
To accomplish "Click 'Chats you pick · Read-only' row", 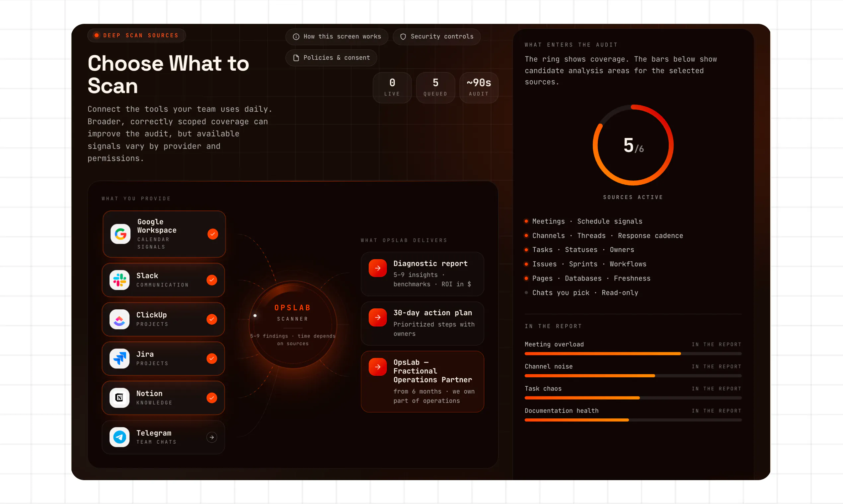I will [x=581, y=293].
